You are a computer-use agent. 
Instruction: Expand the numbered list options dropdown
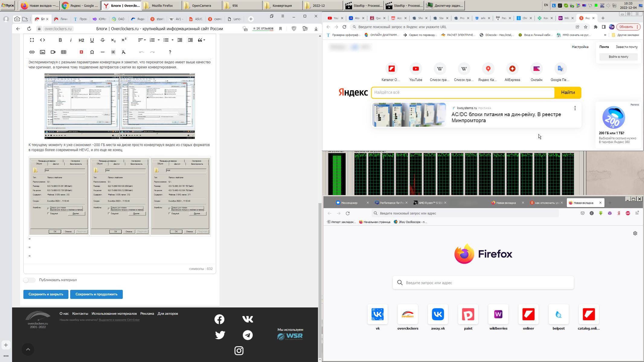click(x=159, y=40)
